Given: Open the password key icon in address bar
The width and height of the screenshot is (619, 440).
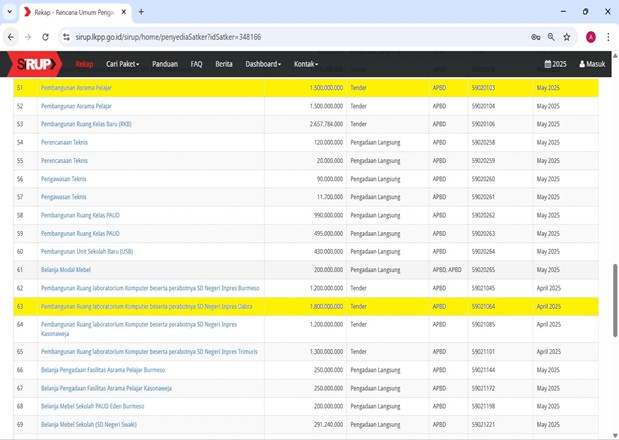Looking at the screenshot, I should point(536,37).
